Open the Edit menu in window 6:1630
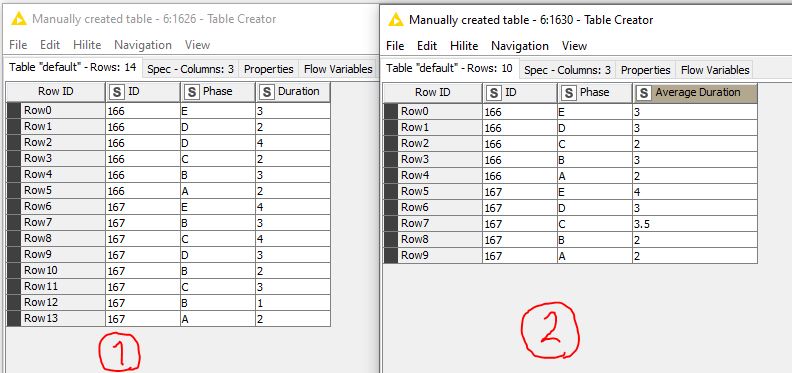Screen dimensions: 792x373 427,46
